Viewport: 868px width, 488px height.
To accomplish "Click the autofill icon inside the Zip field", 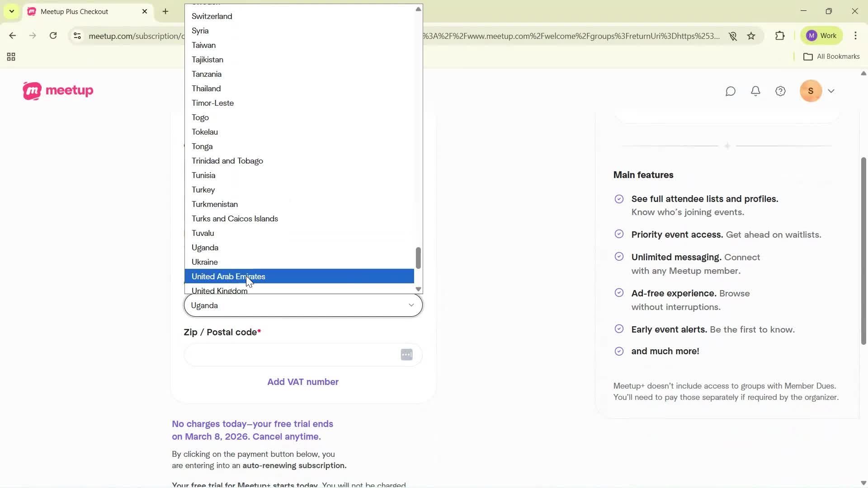I will click(406, 355).
